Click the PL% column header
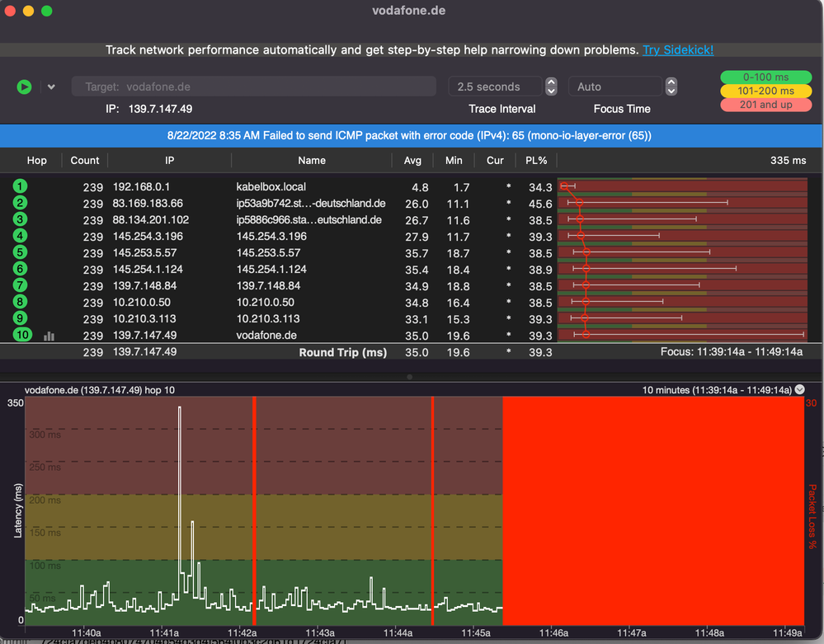This screenshot has height=644, width=824. click(x=536, y=160)
